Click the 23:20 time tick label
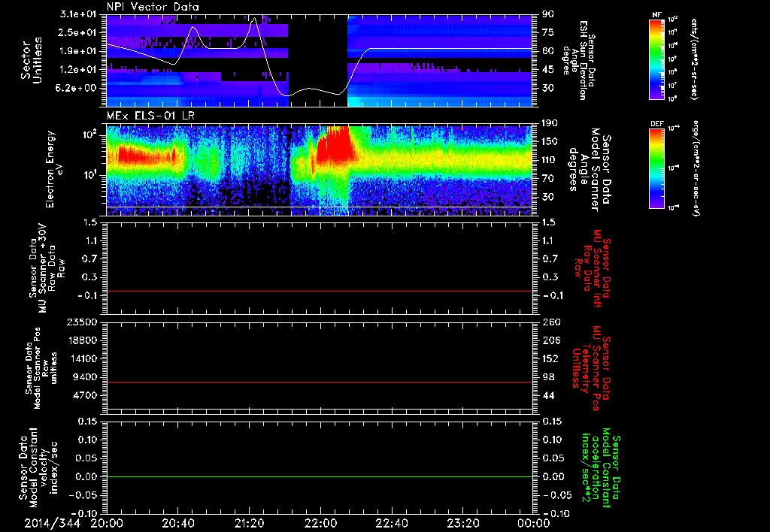770x532 pixels. 462,523
